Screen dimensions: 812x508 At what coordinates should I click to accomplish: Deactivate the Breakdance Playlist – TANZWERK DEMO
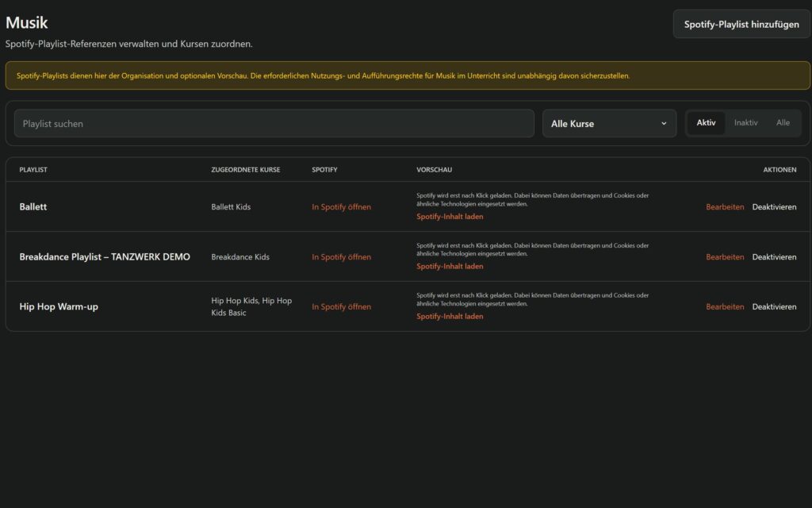[x=774, y=256]
